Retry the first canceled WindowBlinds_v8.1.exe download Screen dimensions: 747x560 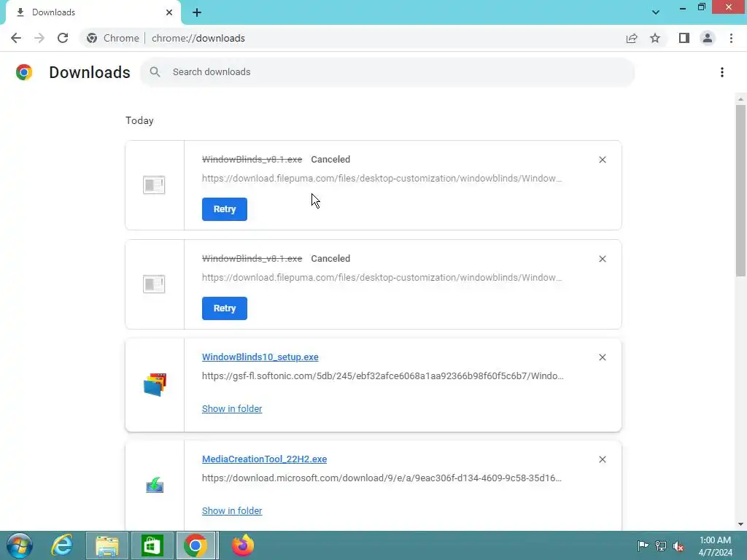pos(225,209)
